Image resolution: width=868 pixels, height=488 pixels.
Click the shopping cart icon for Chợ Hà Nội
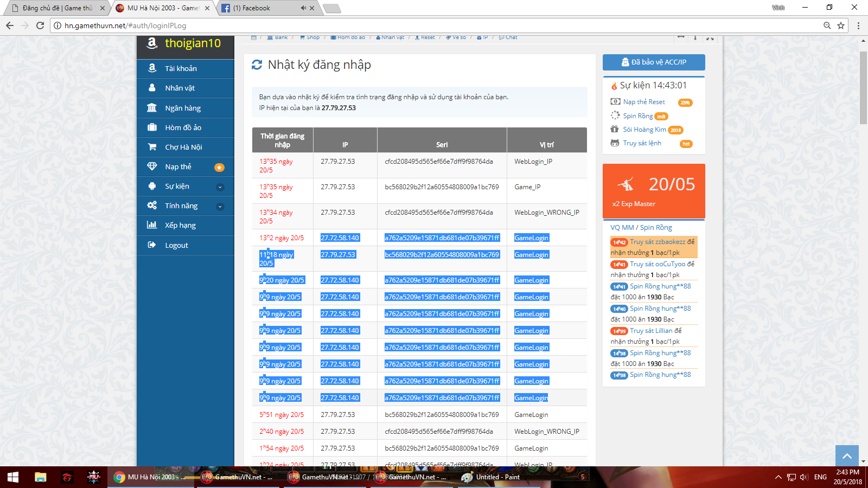[x=152, y=147]
